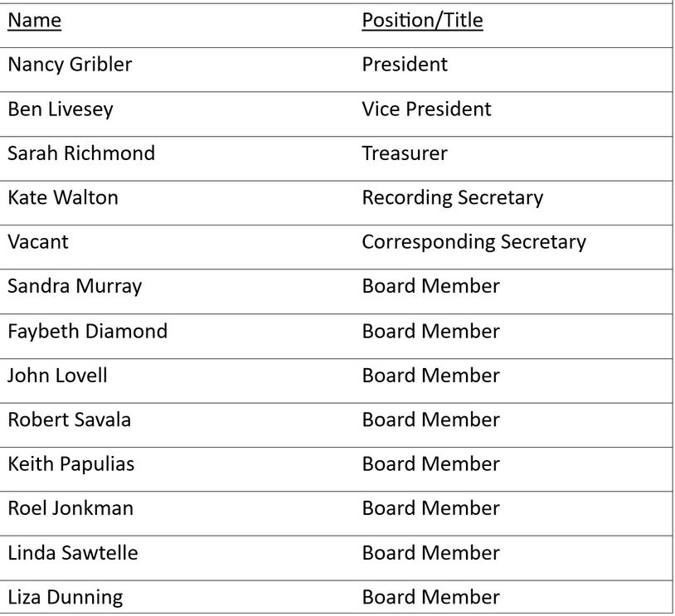Click the Linda Sawtelle name cell

pos(73,552)
